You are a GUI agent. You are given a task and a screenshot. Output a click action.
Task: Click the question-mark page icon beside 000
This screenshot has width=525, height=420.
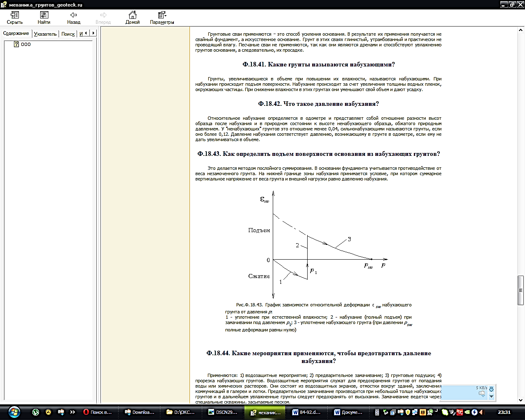pyautogui.click(x=16, y=44)
